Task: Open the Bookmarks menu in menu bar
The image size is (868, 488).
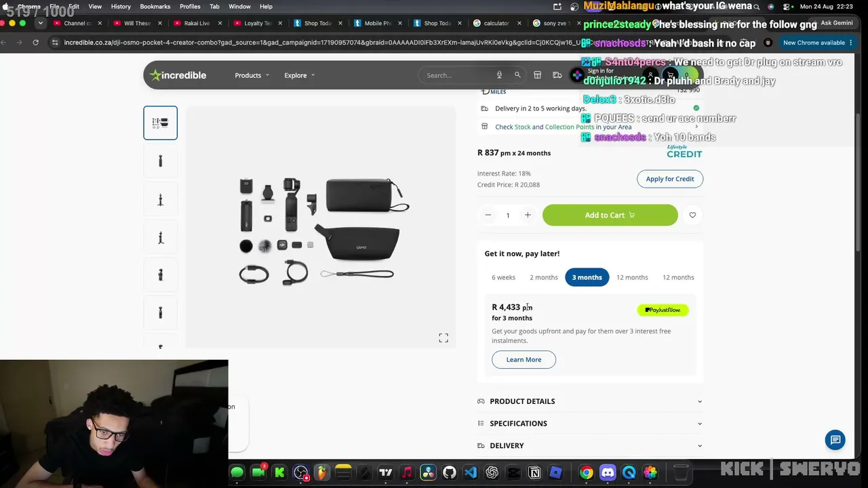Action: click(155, 7)
